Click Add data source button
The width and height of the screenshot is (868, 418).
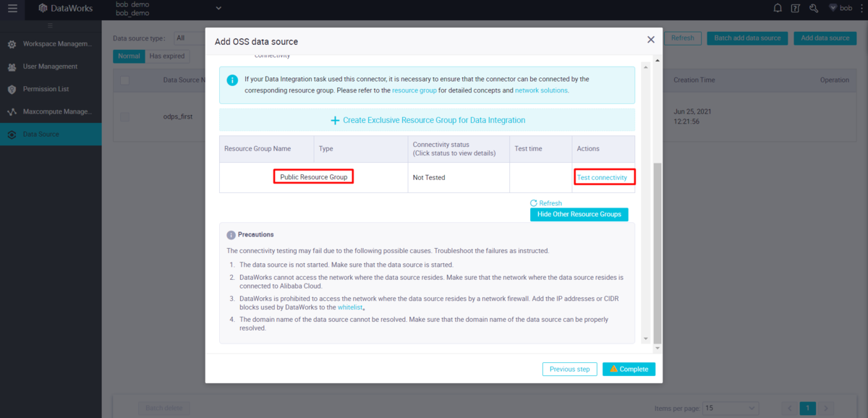point(825,38)
